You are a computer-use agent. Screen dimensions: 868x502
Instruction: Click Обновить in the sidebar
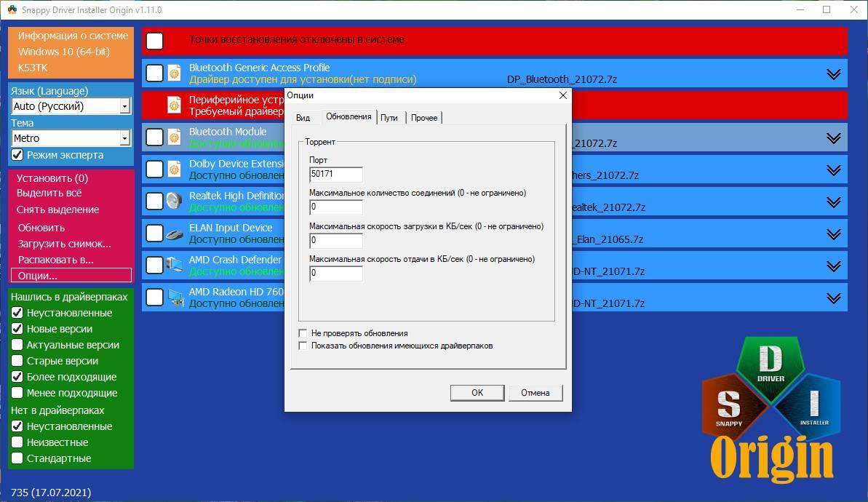click(41, 228)
